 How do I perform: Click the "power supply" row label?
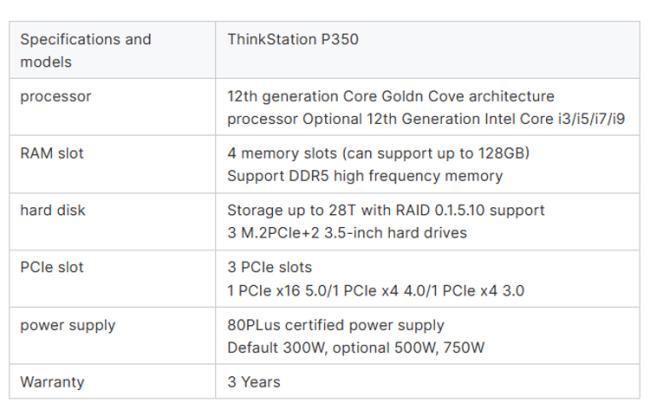[x=67, y=324]
